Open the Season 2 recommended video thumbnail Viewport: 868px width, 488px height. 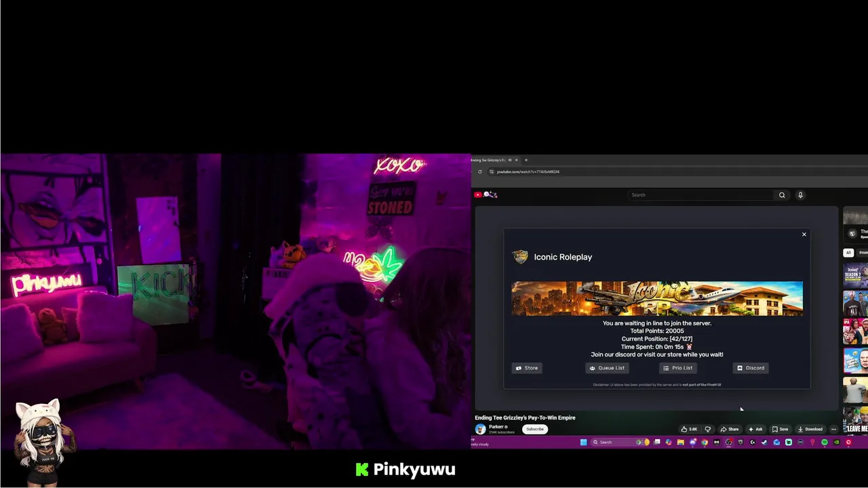(x=856, y=276)
